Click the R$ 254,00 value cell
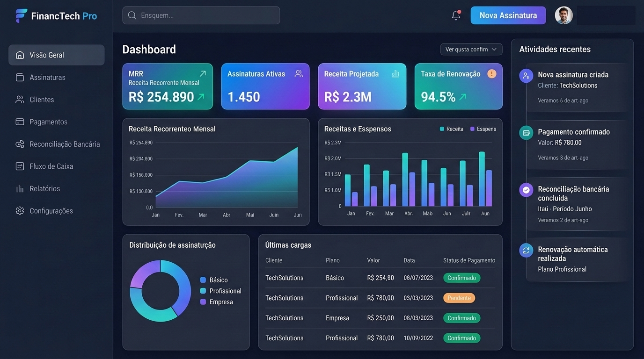The width and height of the screenshot is (644, 359). pos(381,278)
